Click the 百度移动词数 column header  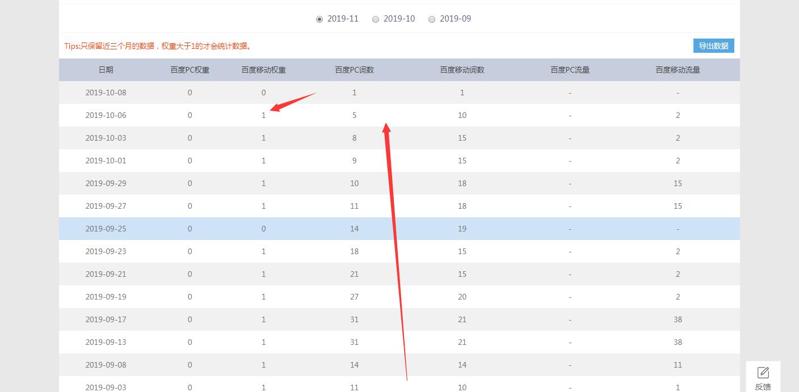click(x=462, y=70)
